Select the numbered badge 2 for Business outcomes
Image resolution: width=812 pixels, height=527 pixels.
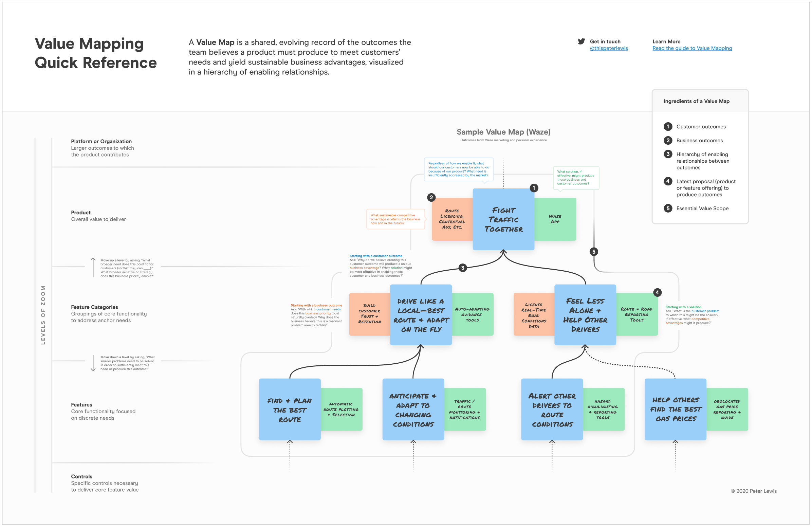point(668,140)
